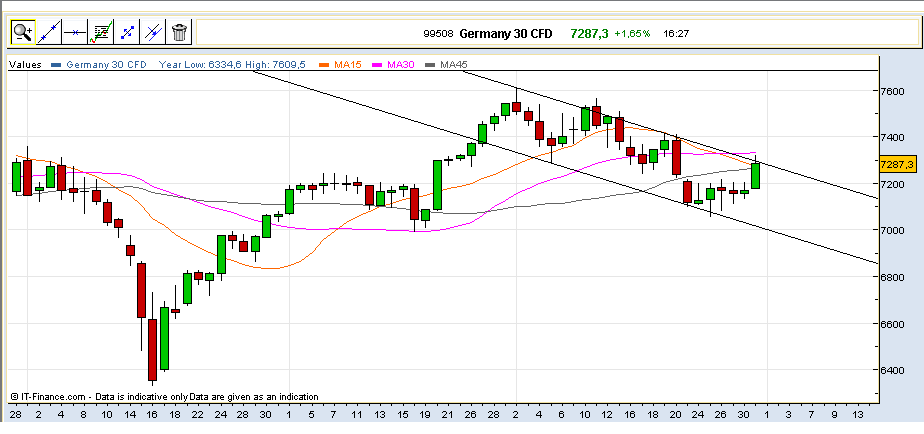Choose the parallel channel line tool
Screen dimensions: 924x434
[153, 32]
